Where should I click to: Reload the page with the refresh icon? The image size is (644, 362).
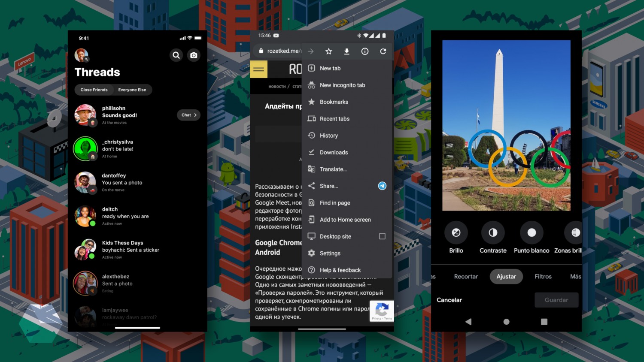(x=383, y=51)
